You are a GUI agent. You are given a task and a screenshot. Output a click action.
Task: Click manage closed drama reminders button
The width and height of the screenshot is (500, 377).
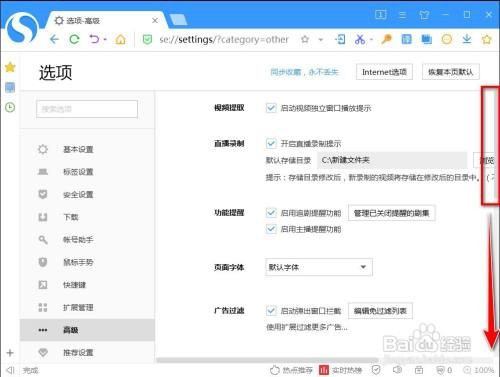[392, 213]
